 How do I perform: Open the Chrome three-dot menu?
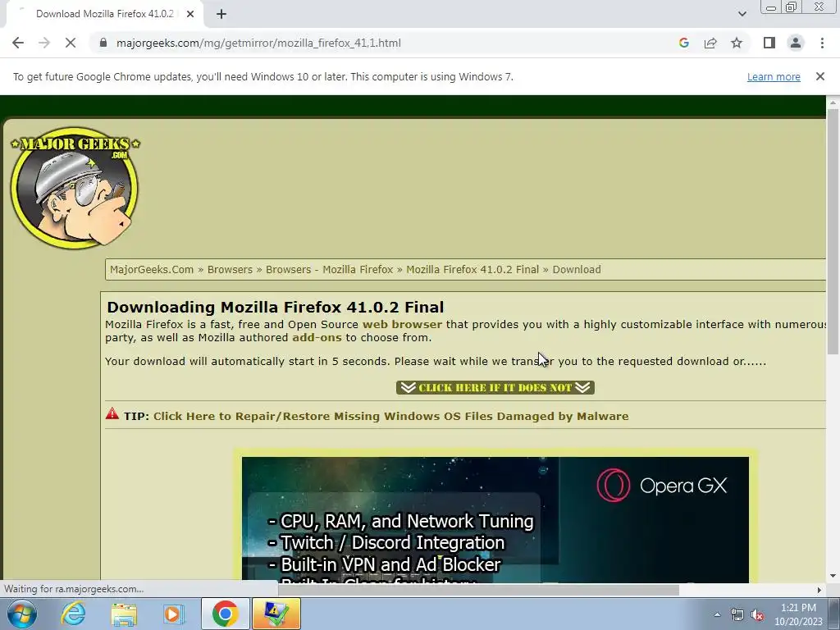tap(822, 43)
